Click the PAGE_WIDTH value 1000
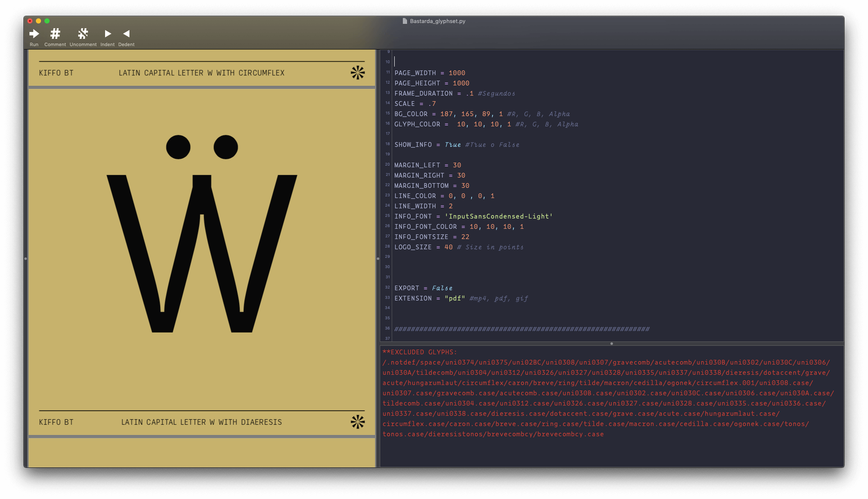 coord(457,73)
